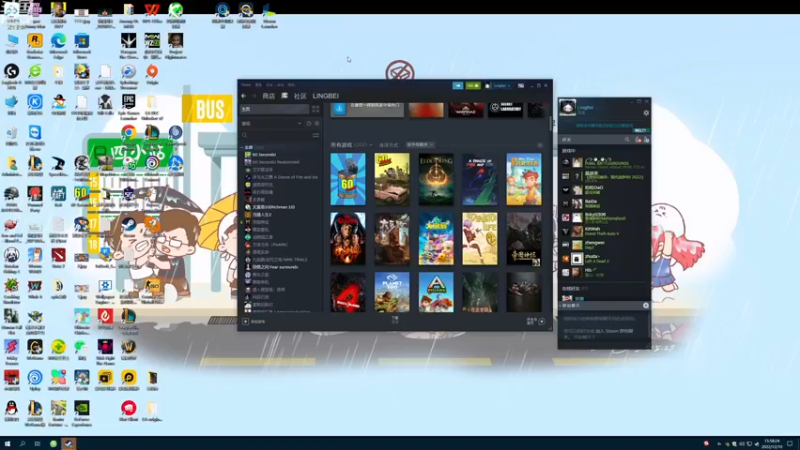This screenshot has height=450, width=800.
Task: Open the Elden Ring game cover
Action: click(436, 179)
